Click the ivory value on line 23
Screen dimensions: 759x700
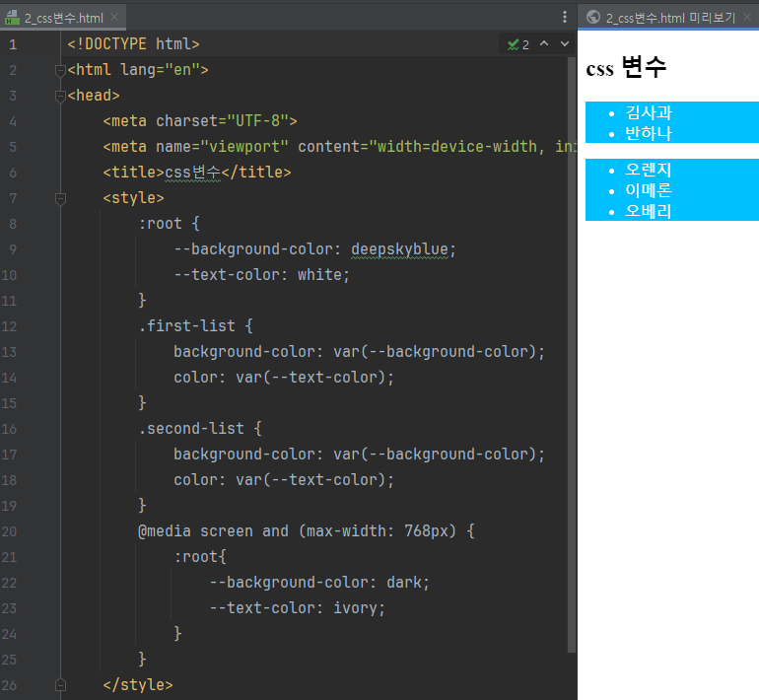click(x=355, y=608)
